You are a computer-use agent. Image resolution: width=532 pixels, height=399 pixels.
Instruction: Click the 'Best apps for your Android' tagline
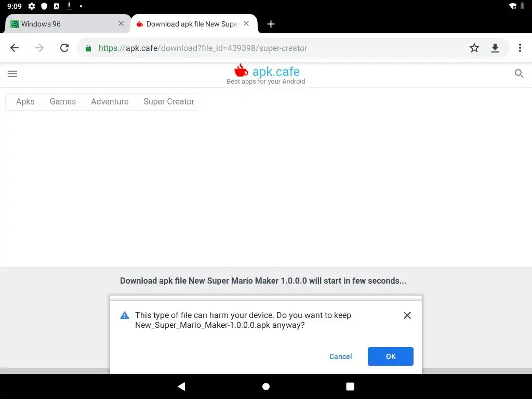pyautogui.click(x=266, y=82)
